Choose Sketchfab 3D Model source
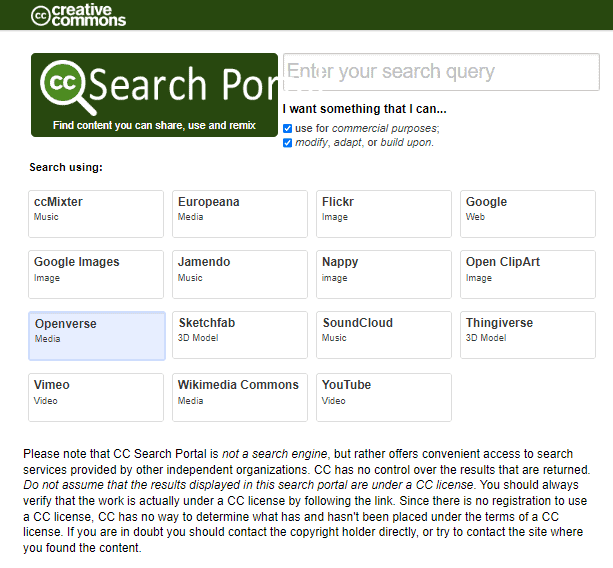The height and width of the screenshot is (568, 613). (240, 335)
